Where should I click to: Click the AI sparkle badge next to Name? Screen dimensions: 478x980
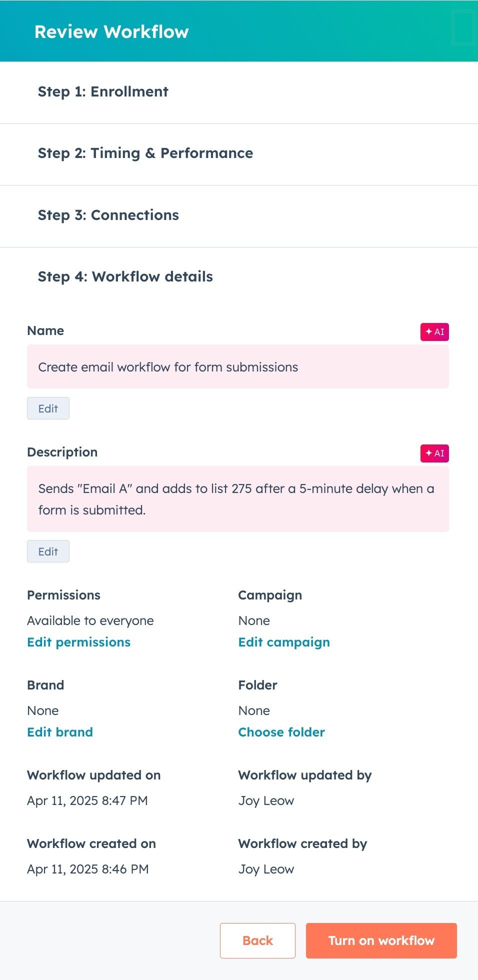tap(434, 331)
